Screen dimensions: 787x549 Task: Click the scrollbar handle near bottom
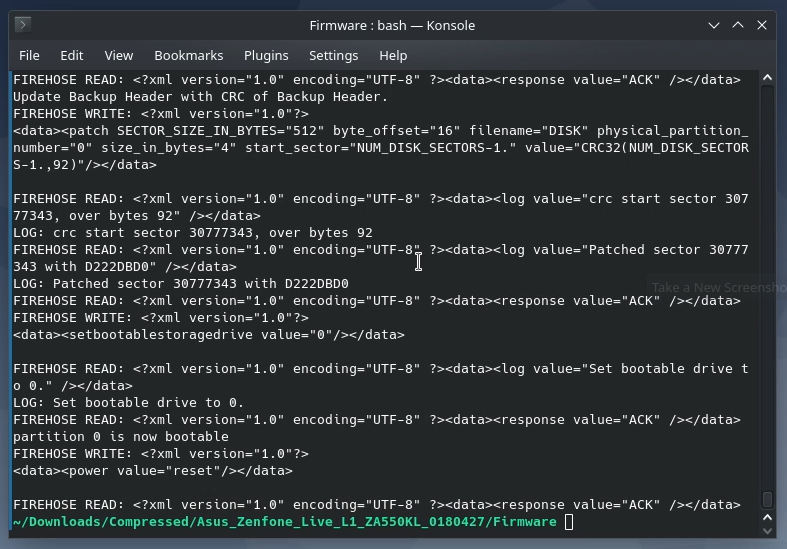click(x=767, y=499)
